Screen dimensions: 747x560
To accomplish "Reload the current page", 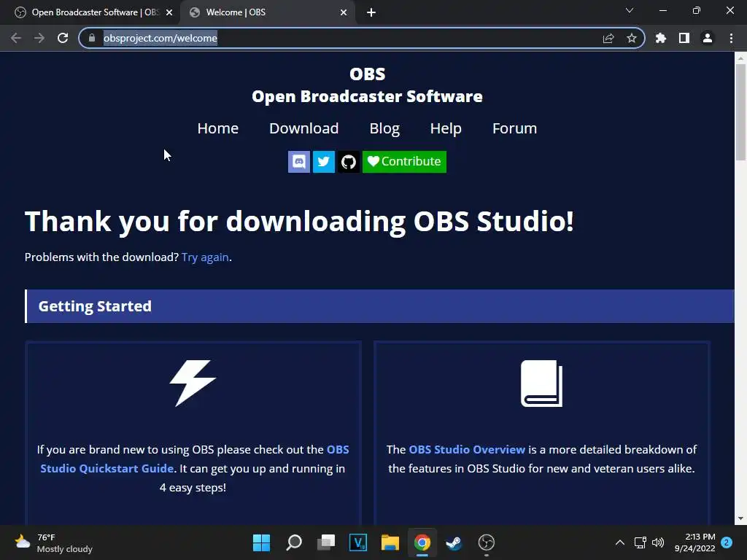I will 63,38.
